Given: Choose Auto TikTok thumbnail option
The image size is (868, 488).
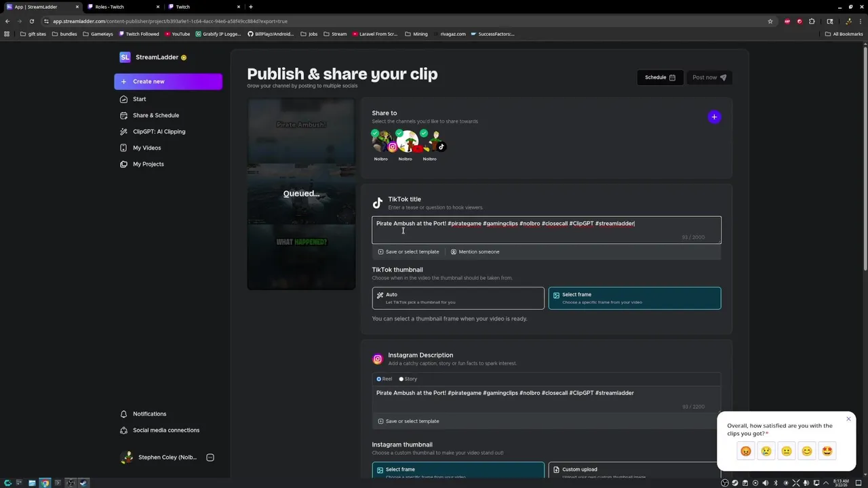Looking at the screenshot, I should [x=458, y=298].
